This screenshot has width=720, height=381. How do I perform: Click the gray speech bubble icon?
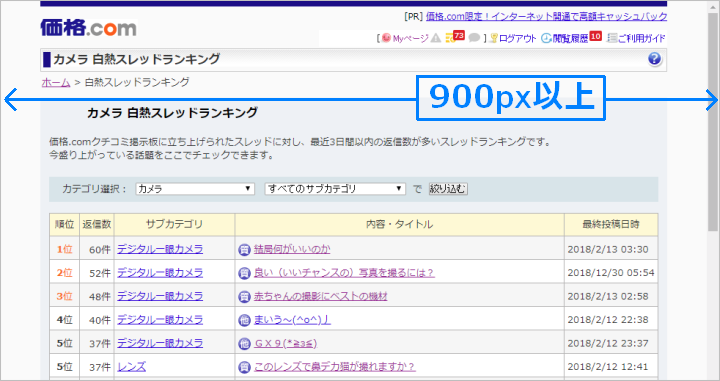(474, 38)
